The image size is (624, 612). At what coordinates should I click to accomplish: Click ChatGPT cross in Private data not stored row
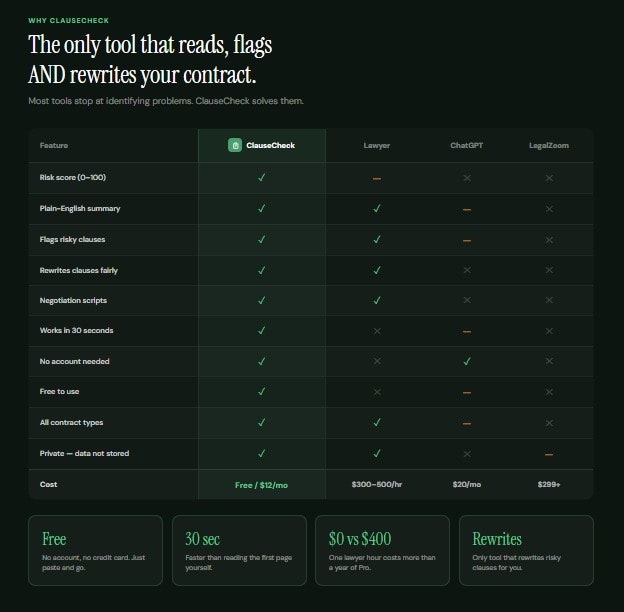(x=467, y=454)
